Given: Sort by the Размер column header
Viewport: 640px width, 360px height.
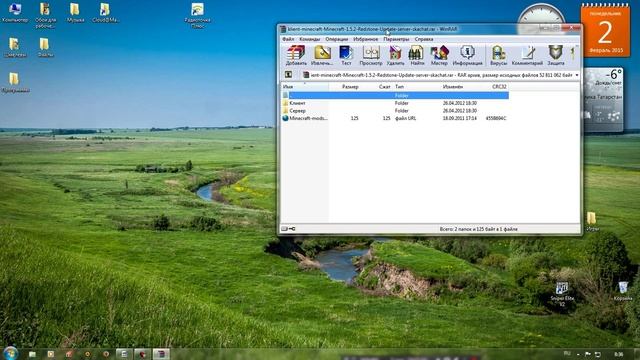Looking at the screenshot, I should [350, 87].
